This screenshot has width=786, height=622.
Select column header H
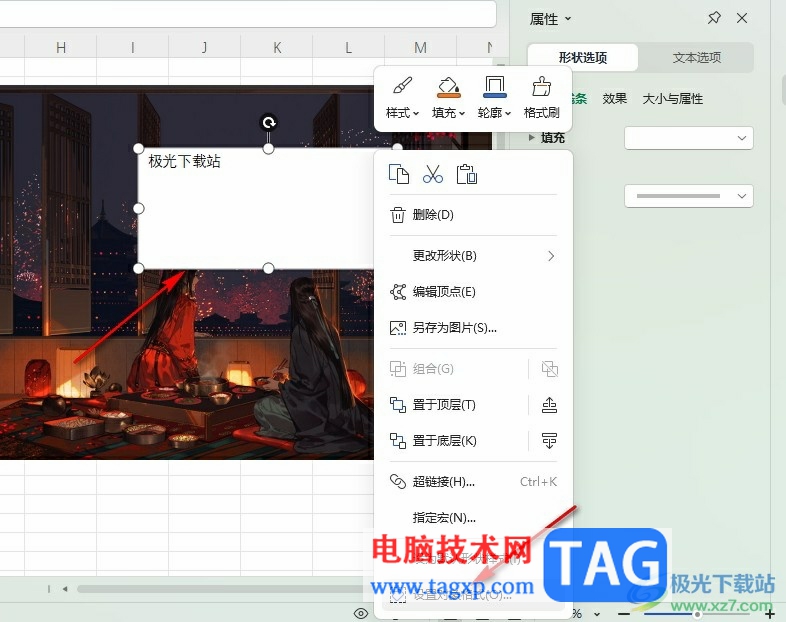(61, 48)
